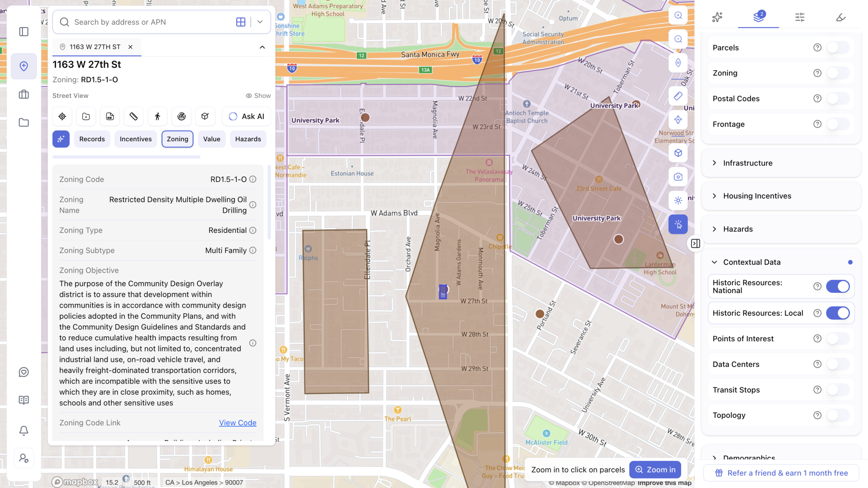
Task: Toggle the Frontage layer switch
Action: click(x=838, y=124)
